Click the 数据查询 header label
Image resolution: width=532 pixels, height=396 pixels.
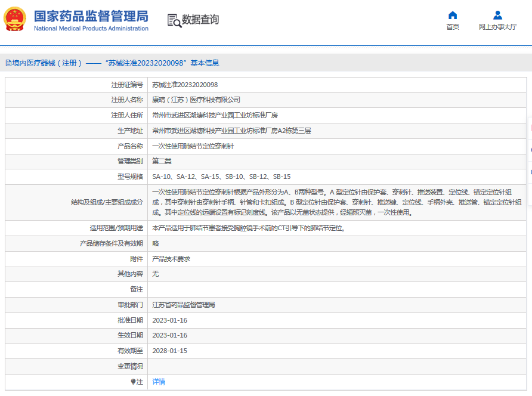(x=202, y=20)
